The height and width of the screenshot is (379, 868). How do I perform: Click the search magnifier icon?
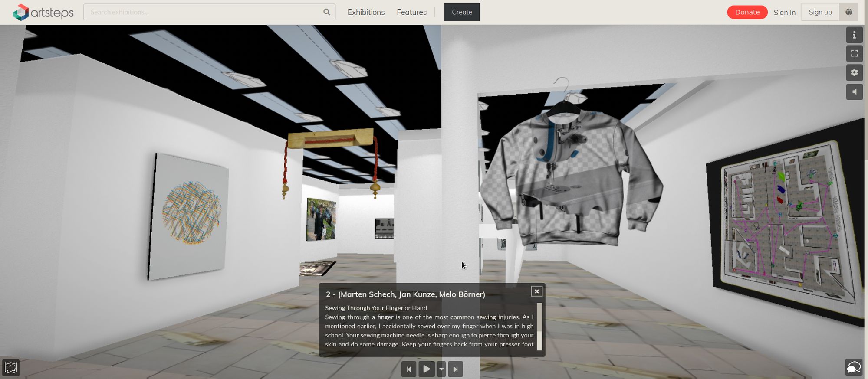326,12
